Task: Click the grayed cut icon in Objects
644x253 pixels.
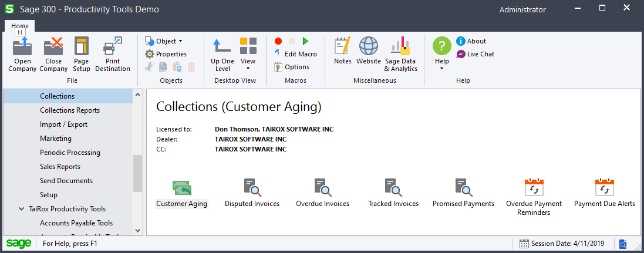Action: click(x=150, y=67)
